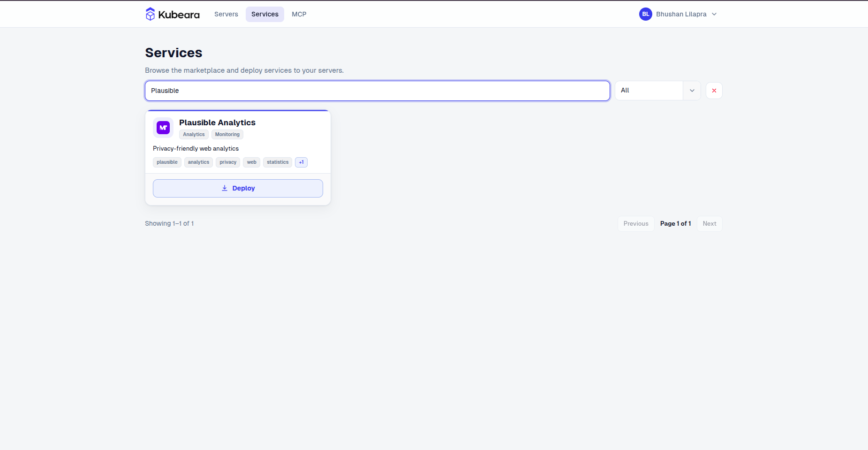This screenshot has height=450, width=868.
Task: Click the privacy tag chip
Action: tap(228, 162)
